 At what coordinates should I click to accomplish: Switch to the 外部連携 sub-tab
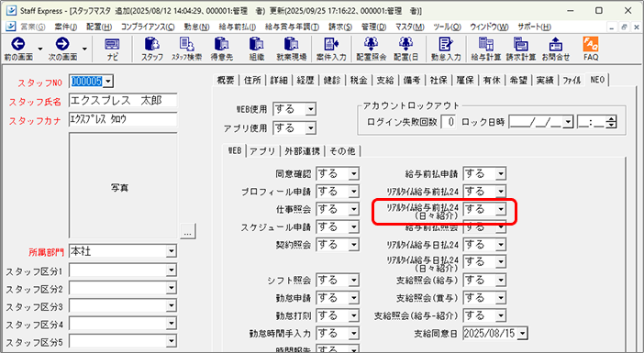tap(303, 151)
